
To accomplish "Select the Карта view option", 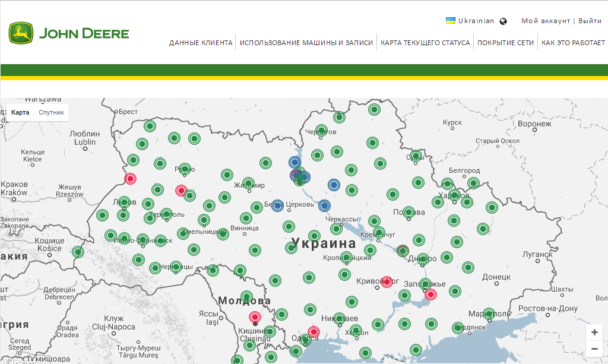I will click(x=20, y=112).
